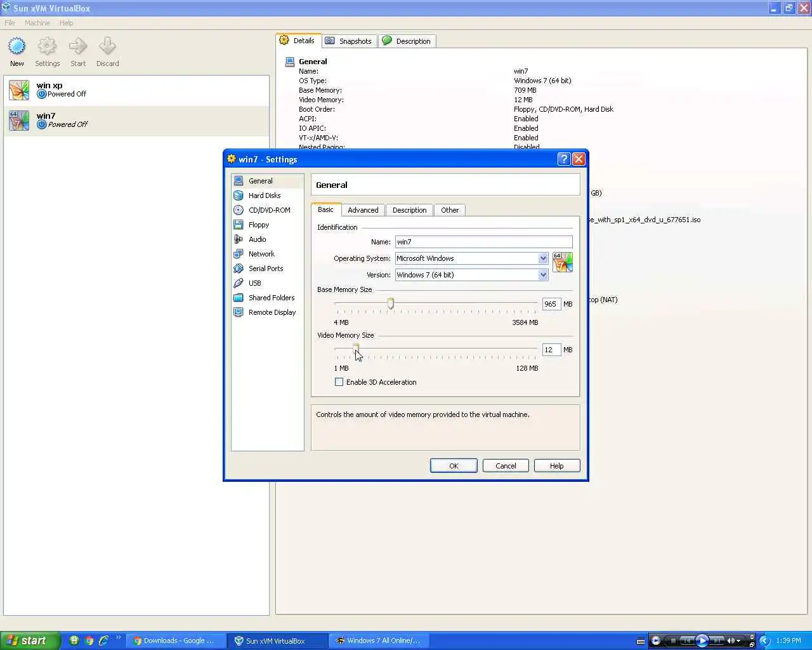The height and width of the screenshot is (650, 812).
Task: Click the Name input field
Action: pos(483,242)
